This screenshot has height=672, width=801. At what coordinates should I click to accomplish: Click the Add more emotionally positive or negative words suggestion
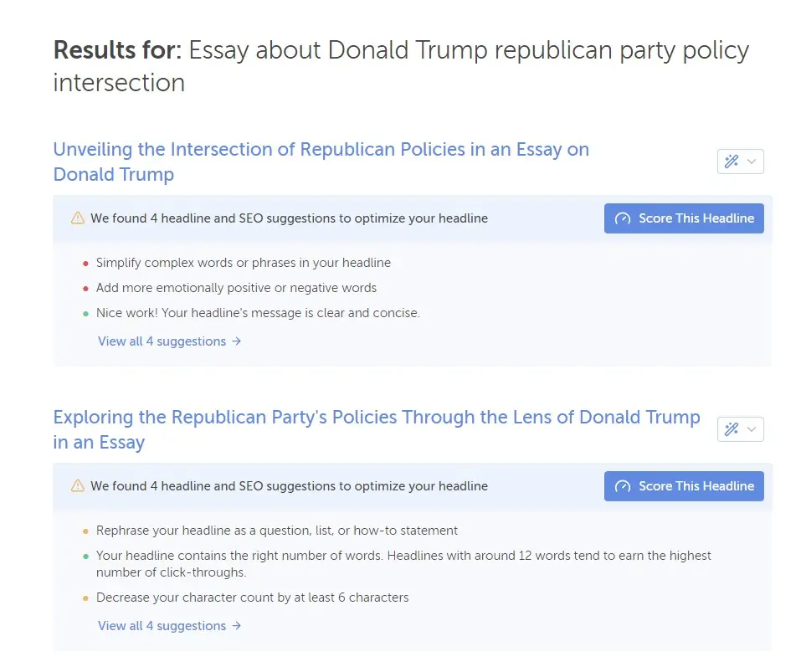pos(236,288)
